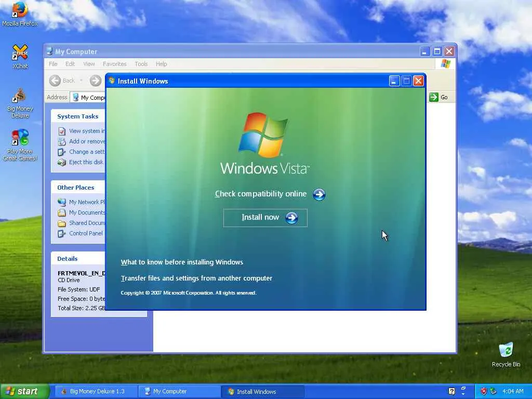Open Help menu in My Computer
The image size is (532, 399).
tap(161, 64)
